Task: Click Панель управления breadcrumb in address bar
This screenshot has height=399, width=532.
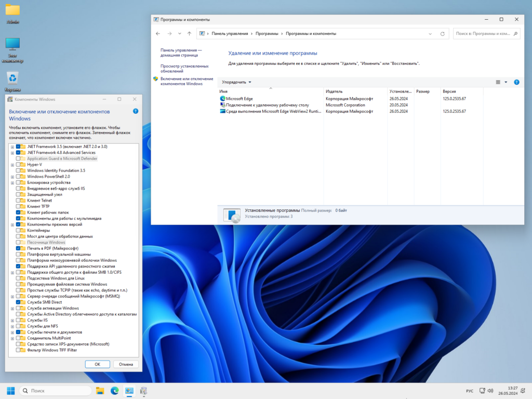Action: tap(230, 34)
